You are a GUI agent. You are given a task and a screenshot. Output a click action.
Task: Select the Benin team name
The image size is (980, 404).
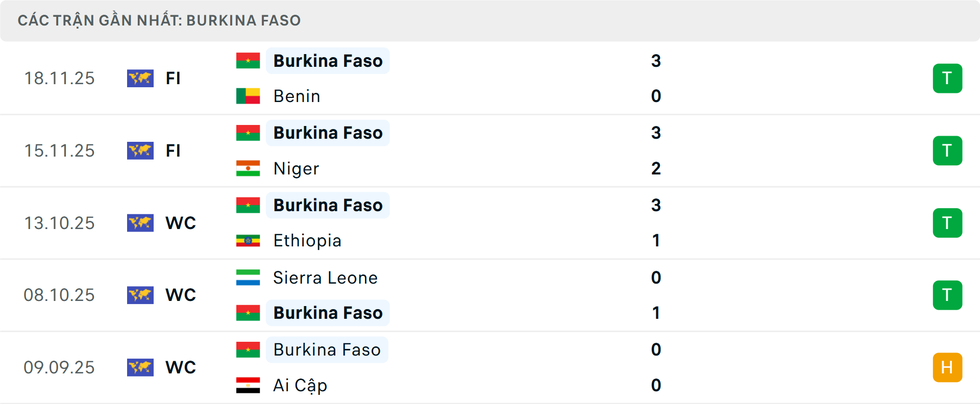pos(297,96)
